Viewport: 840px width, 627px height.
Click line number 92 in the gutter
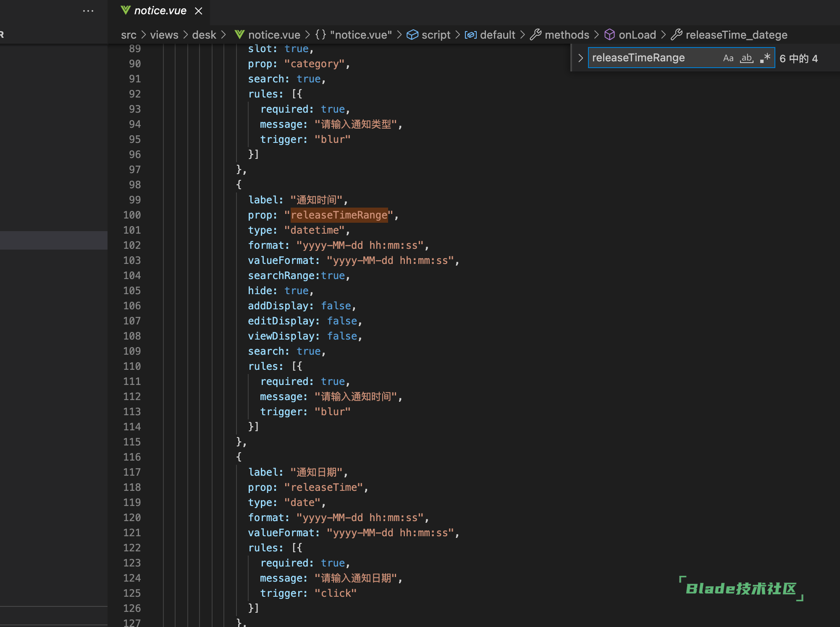135,94
